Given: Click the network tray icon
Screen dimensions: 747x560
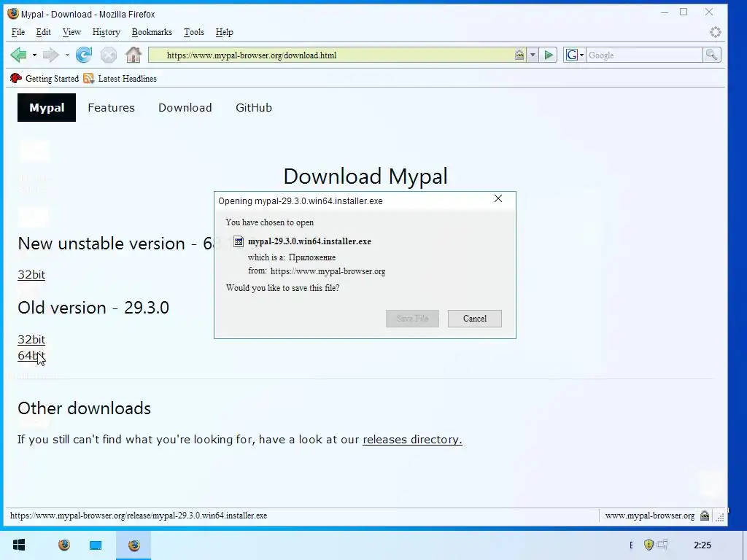Looking at the screenshot, I should click(x=662, y=544).
